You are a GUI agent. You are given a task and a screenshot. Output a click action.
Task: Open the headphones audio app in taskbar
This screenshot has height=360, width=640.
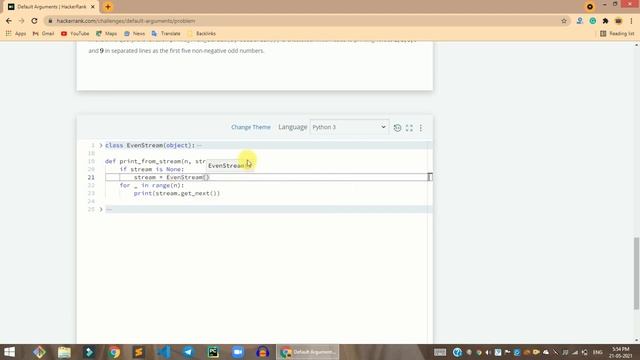pyautogui.click(x=262, y=352)
